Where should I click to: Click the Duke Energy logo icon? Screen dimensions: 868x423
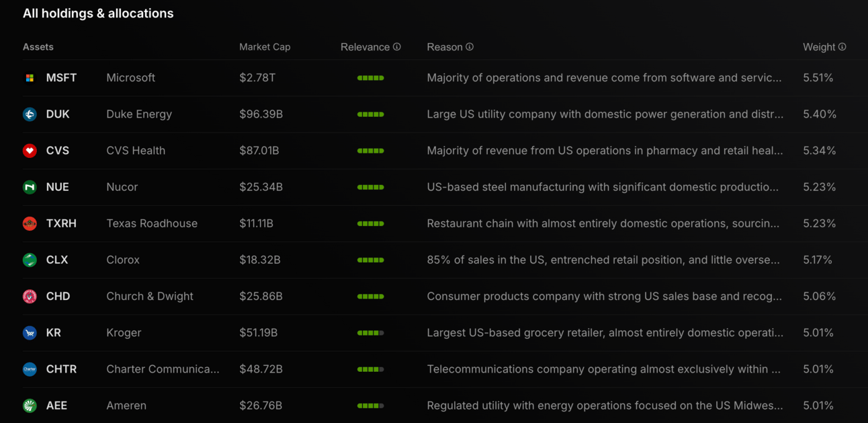(x=30, y=114)
